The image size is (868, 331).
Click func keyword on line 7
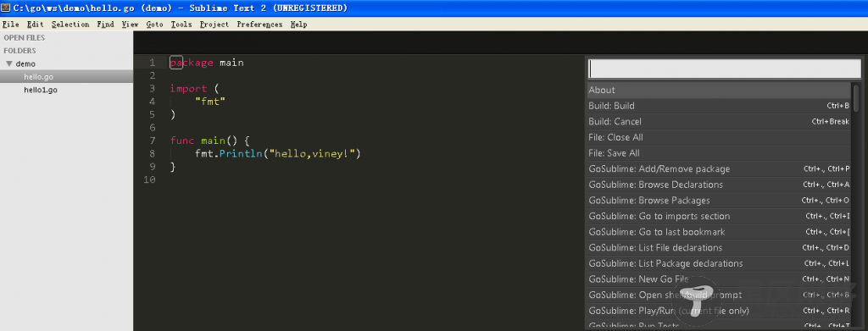point(182,141)
